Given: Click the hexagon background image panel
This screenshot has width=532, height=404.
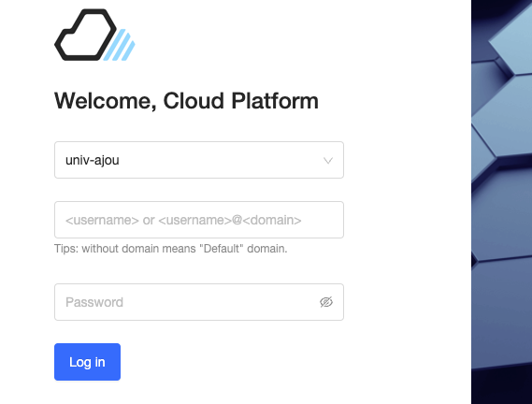Looking at the screenshot, I should [x=501, y=202].
